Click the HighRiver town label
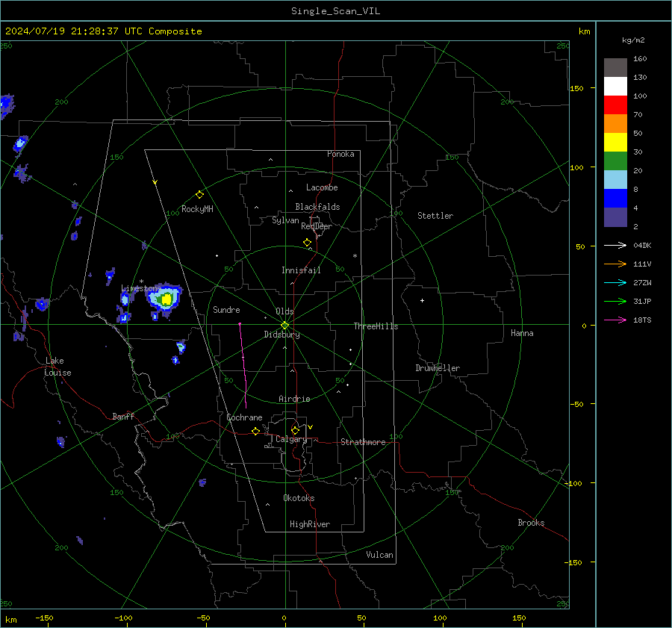Viewport: 672px width, 628px height. coord(310,524)
